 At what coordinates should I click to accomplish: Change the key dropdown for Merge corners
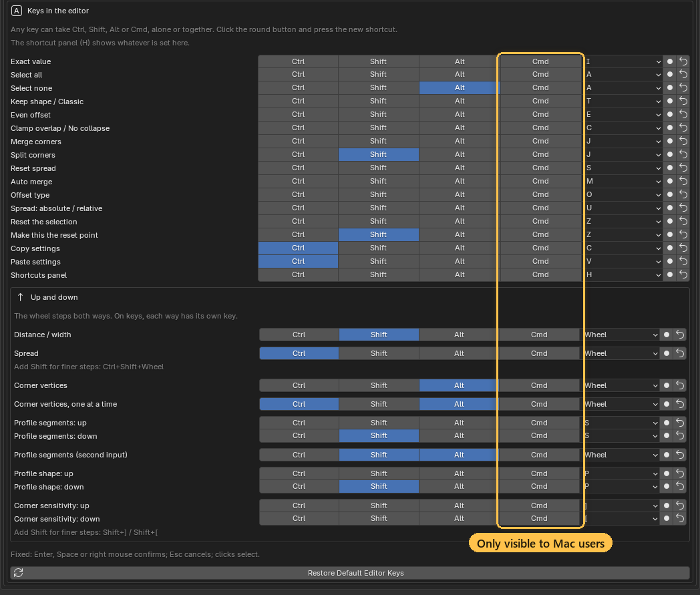coord(623,142)
